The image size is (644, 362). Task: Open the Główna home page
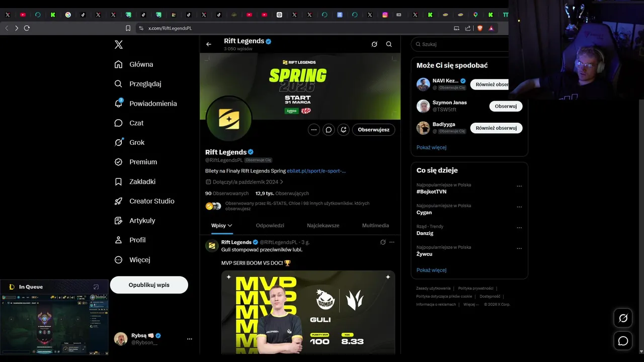point(134,64)
